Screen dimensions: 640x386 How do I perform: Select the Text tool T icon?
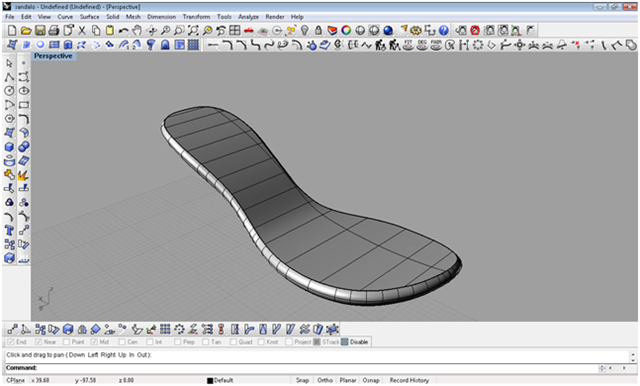tap(9, 231)
